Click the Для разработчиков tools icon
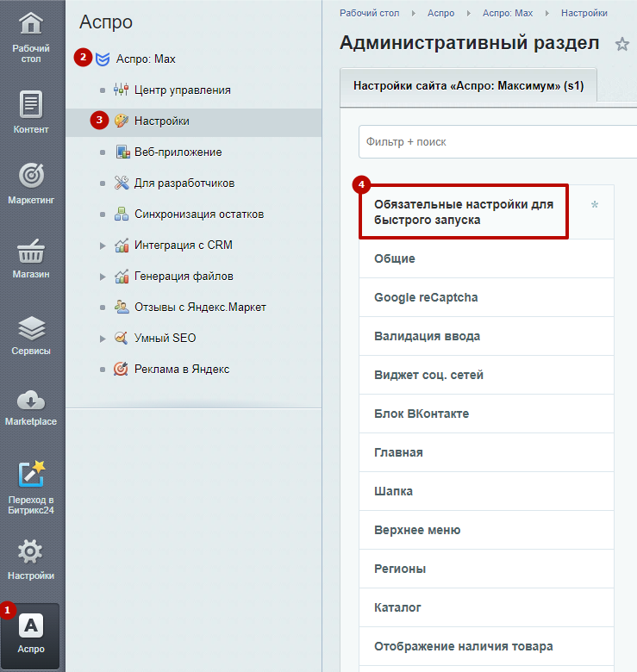The width and height of the screenshot is (637, 672). point(122,183)
